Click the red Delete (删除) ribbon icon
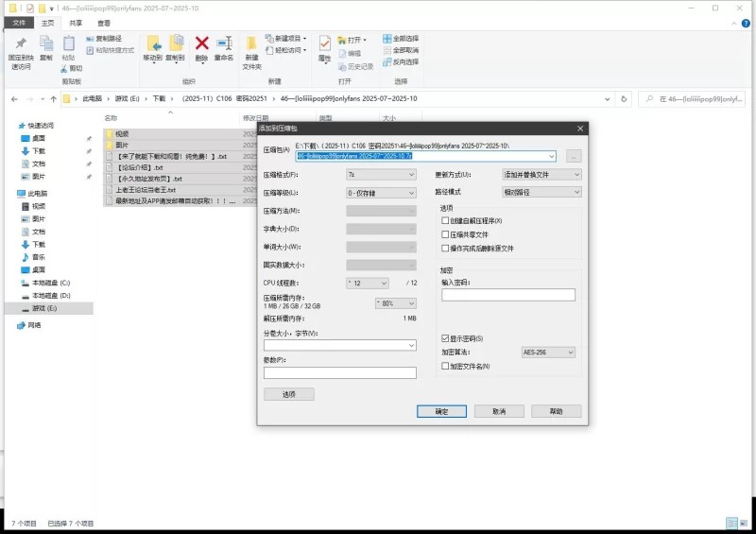Viewport: 756px width, 534px height. (201, 43)
